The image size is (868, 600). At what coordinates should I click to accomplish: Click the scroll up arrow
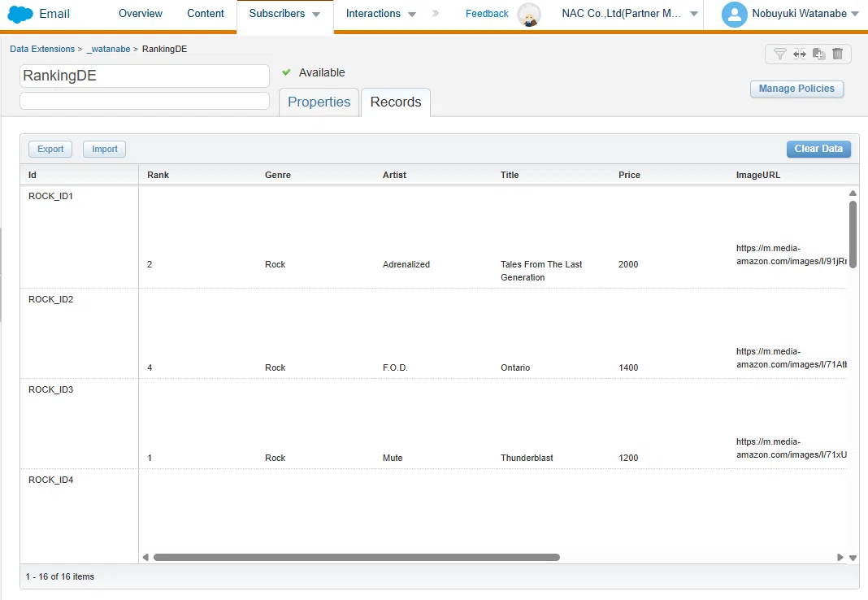(853, 193)
